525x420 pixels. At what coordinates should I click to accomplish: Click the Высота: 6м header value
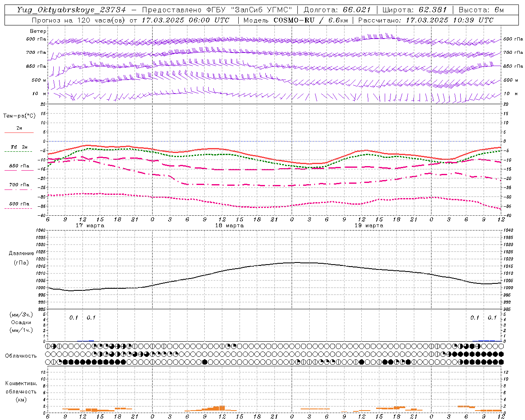(x=481, y=10)
